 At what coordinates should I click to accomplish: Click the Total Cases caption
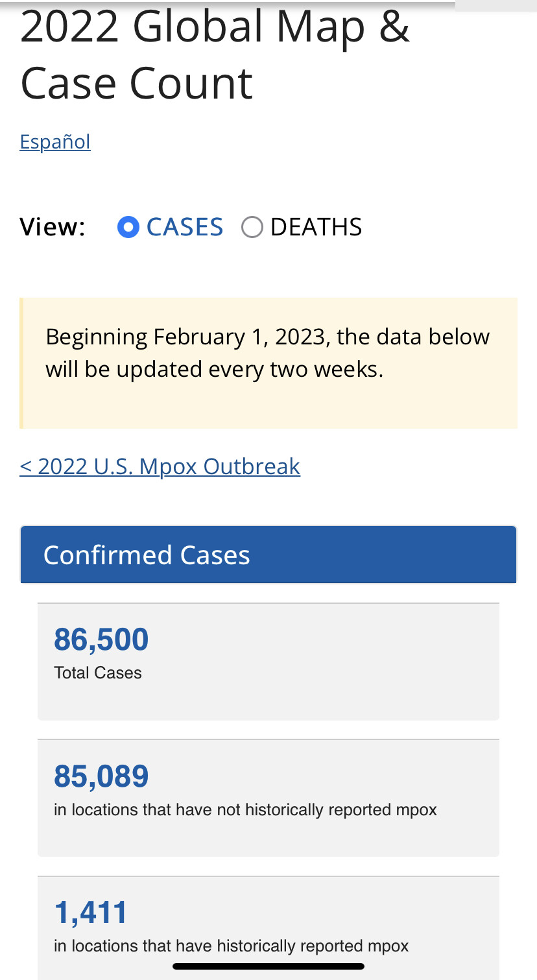pos(98,673)
